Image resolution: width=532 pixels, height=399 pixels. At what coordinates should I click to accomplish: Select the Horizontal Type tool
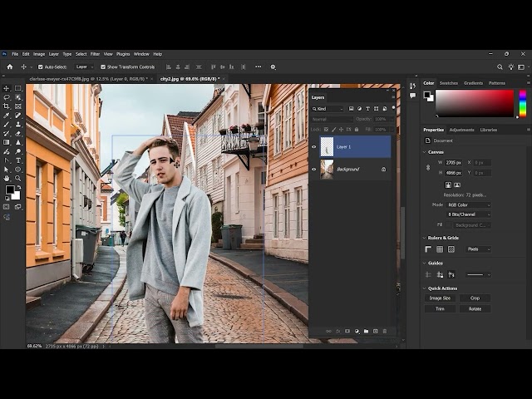click(18, 160)
